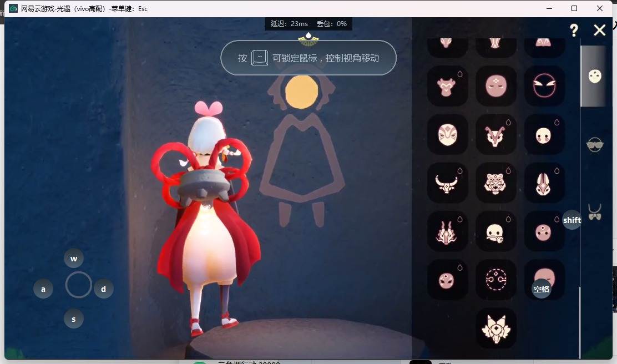
Task: Tap the D right movement key
Action: tap(104, 289)
